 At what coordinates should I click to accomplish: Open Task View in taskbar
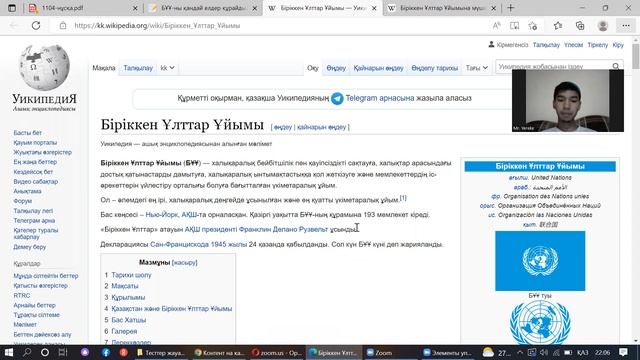(x=63, y=352)
